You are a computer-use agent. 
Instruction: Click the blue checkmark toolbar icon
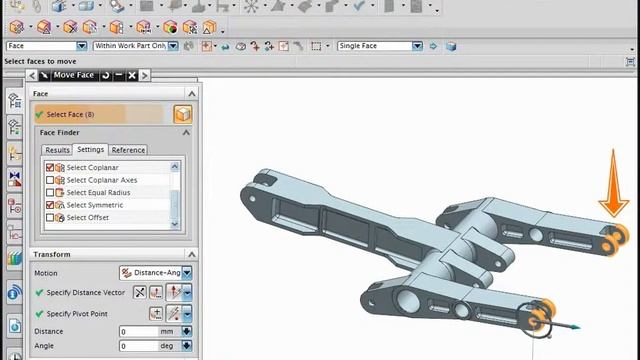coord(359,6)
